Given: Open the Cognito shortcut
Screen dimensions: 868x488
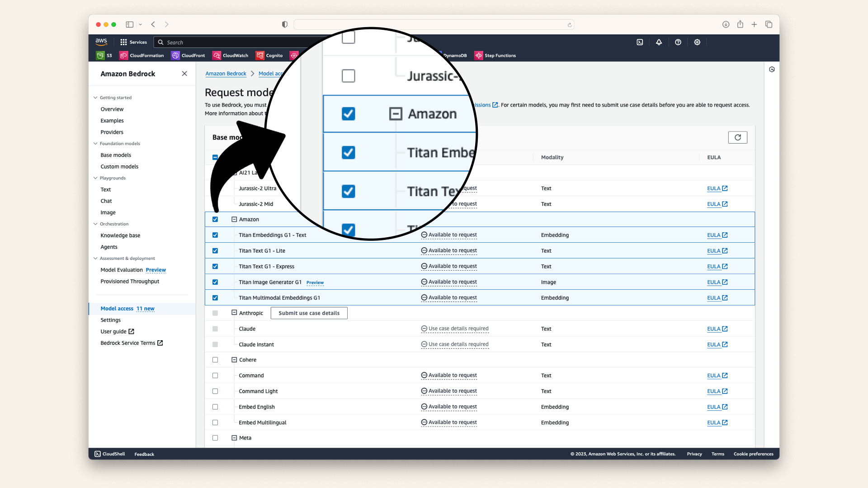Looking at the screenshot, I should pos(269,56).
